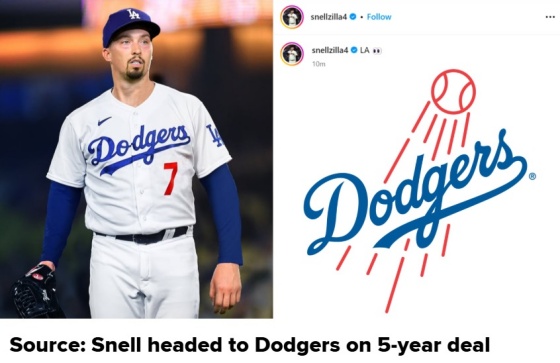560x363 pixels.
Task: Open the Snell headed to Dodgers headline
Action: click(250, 345)
